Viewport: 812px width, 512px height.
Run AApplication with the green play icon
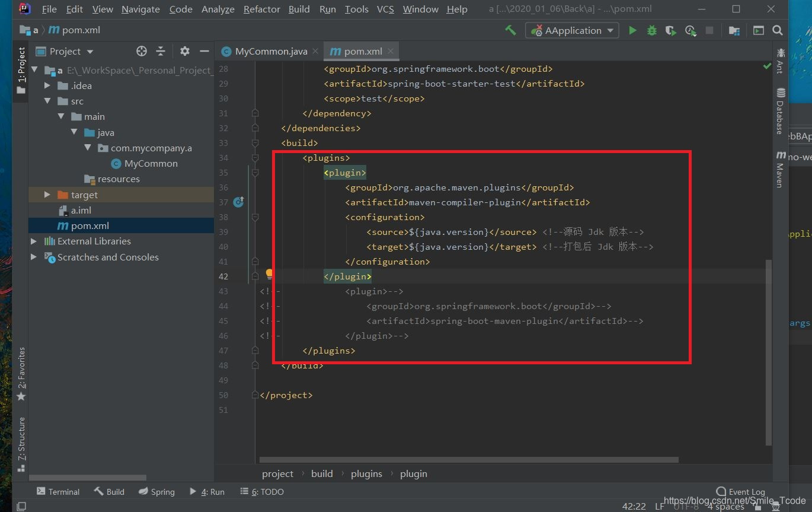632,30
